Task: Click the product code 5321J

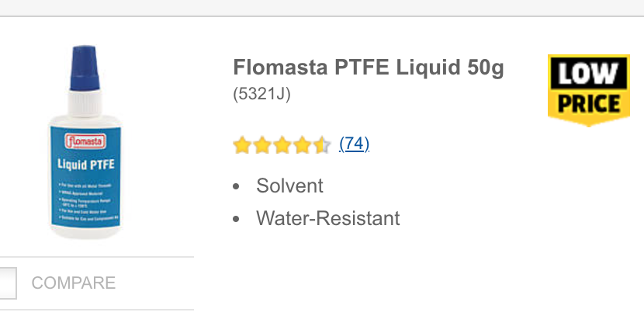Action: click(261, 95)
